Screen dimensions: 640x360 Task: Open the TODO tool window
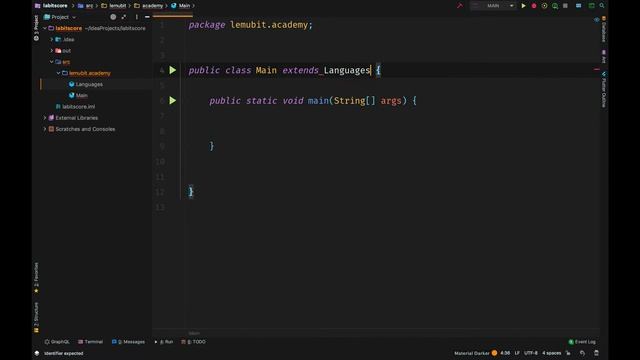pos(193,342)
